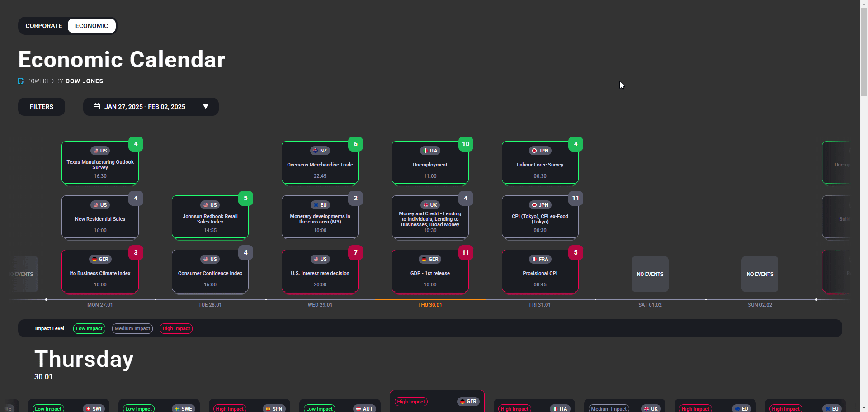Select THU 30.01 on the timeline
This screenshot has width=868, height=412.
(x=430, y=305)
